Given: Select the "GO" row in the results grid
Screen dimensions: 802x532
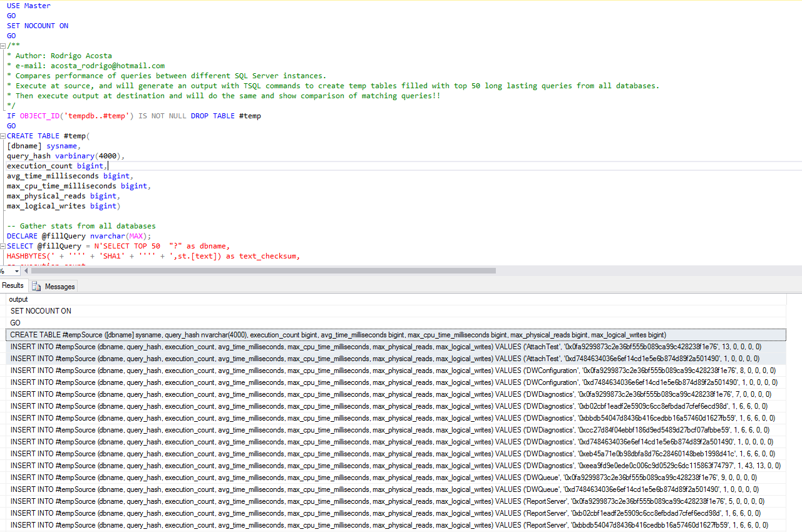Looking at the screenshot, I should tap(396, 323).
